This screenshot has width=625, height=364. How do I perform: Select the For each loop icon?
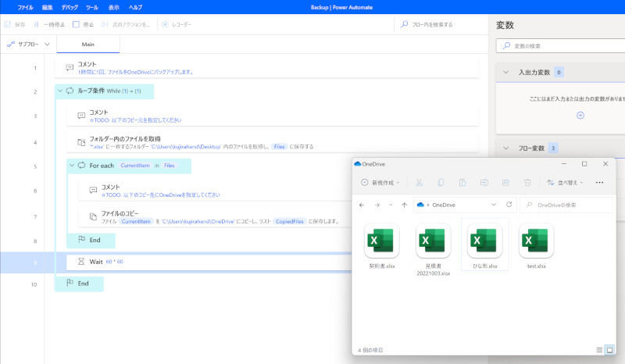click(81, 165)
